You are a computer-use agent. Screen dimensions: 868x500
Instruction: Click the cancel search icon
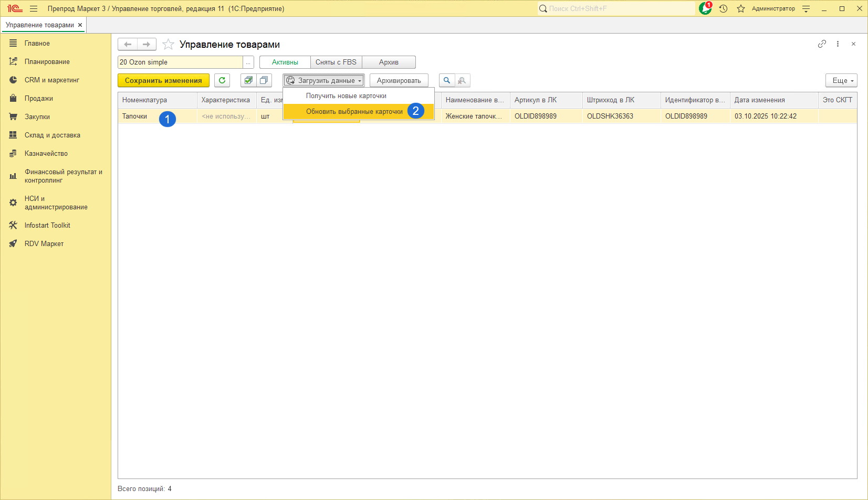[x=462, y=80]
